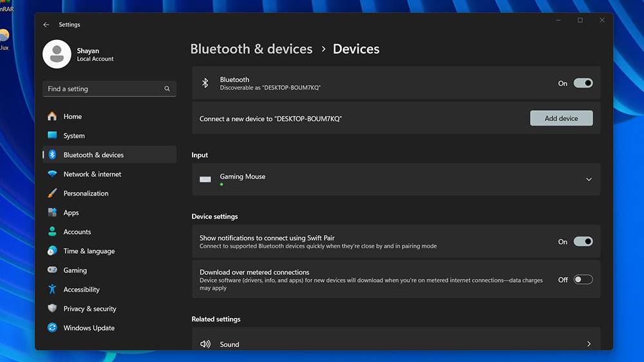
Task: Click the Bluetooth icon next to Bluetooth & devices in sidebar
Action: click(x=52, y=155)
